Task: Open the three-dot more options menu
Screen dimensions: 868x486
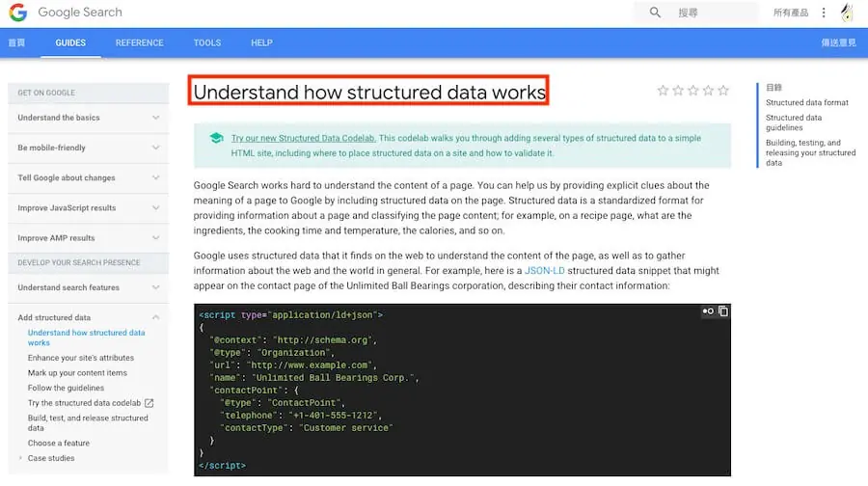Action: [824, 13]
